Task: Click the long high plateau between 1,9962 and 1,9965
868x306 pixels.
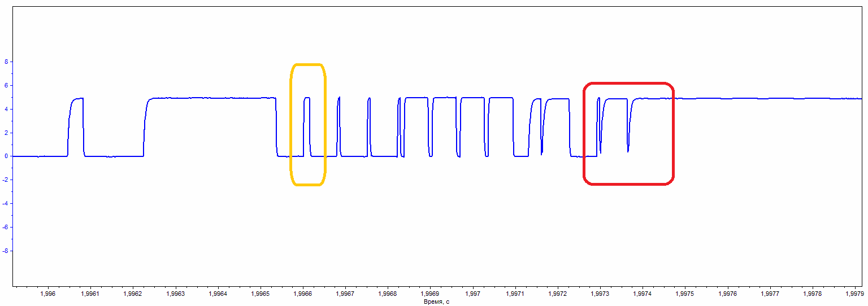Action: [210, 98]
